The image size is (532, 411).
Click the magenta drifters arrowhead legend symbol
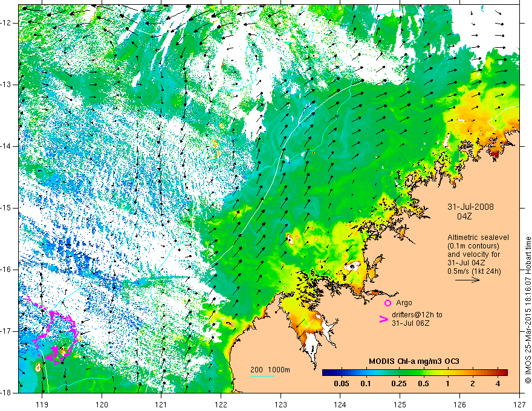tap(384, 319)
